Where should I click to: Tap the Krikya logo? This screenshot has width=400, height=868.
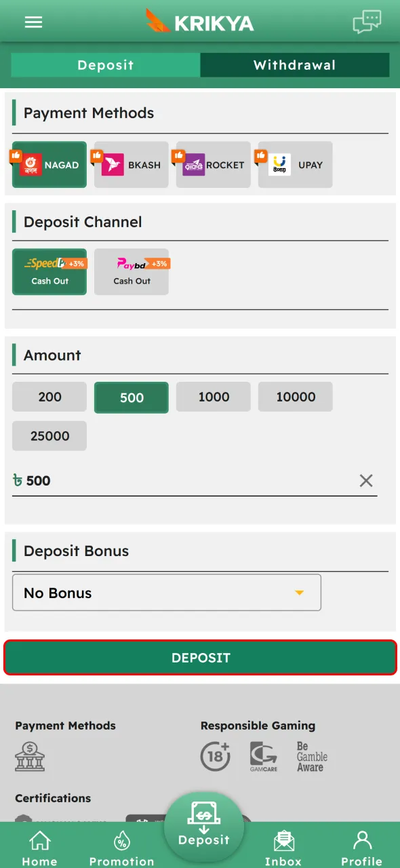click(x=200, y=21)
